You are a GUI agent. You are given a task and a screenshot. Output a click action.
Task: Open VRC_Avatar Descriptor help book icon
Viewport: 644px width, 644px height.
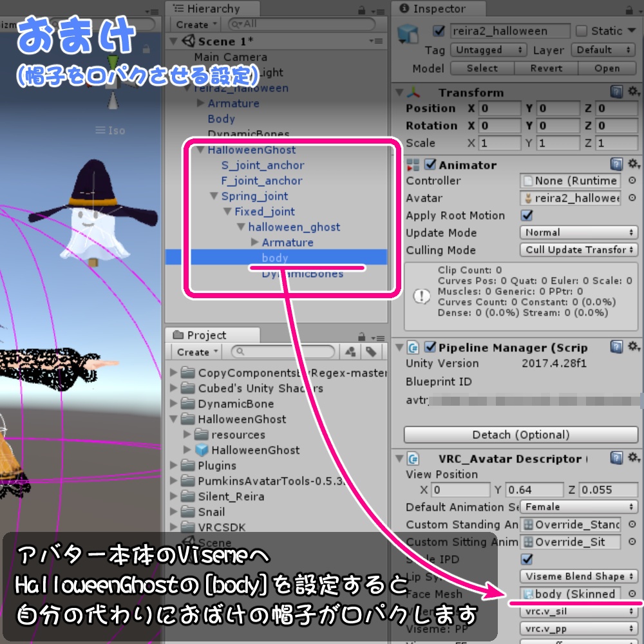(616, 458)
